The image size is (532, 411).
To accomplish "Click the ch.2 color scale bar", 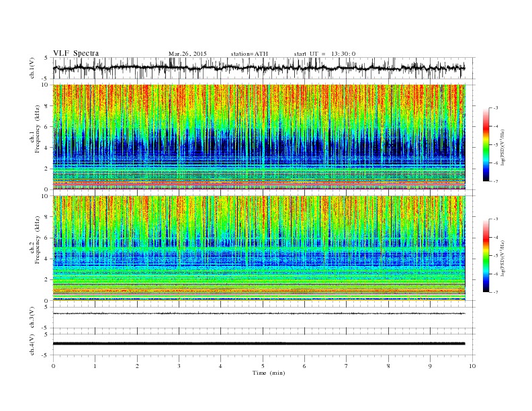I will pyautogui.click(x=486, y=255).
